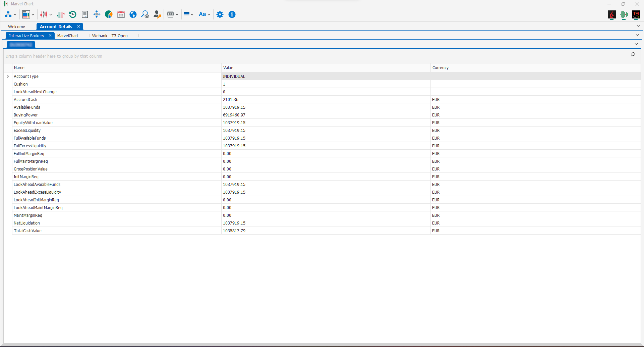Open the order book depth icon
644x347 pixels.
click(61, 14)
